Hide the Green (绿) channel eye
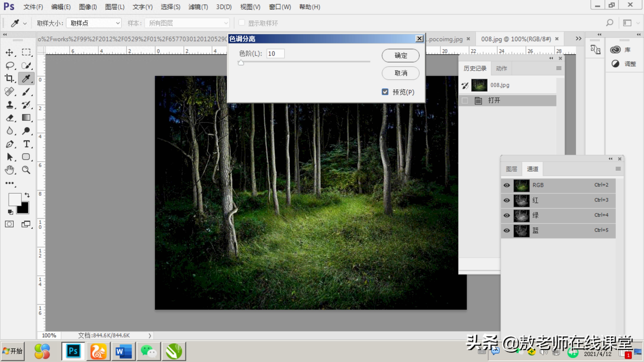This screenshot has height=362, width=644. pyautogui.click(x=507, y=215)
